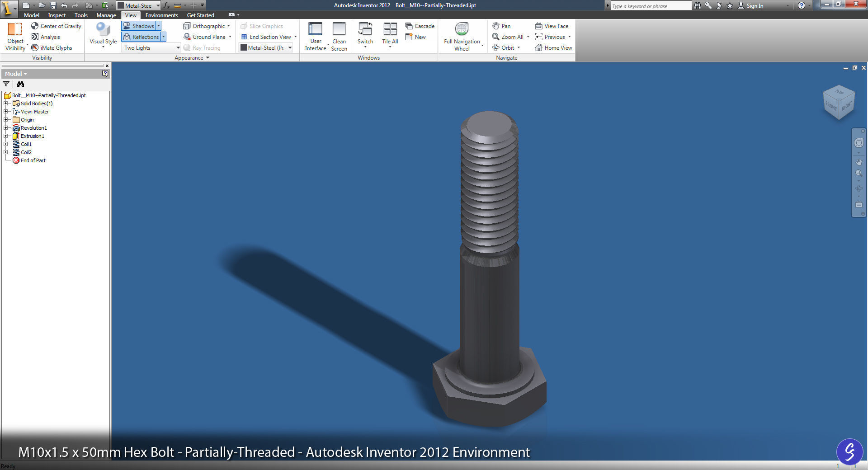Expand the View: Master node
The width and height of the screenshot is (868, 470).
click(x=6, y=112)
